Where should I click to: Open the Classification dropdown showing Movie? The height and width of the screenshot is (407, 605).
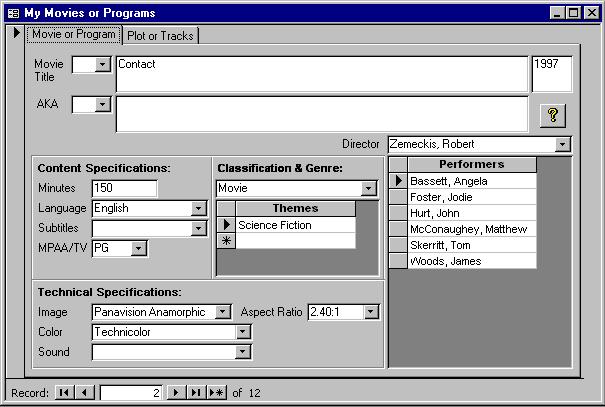coord(369,188)
